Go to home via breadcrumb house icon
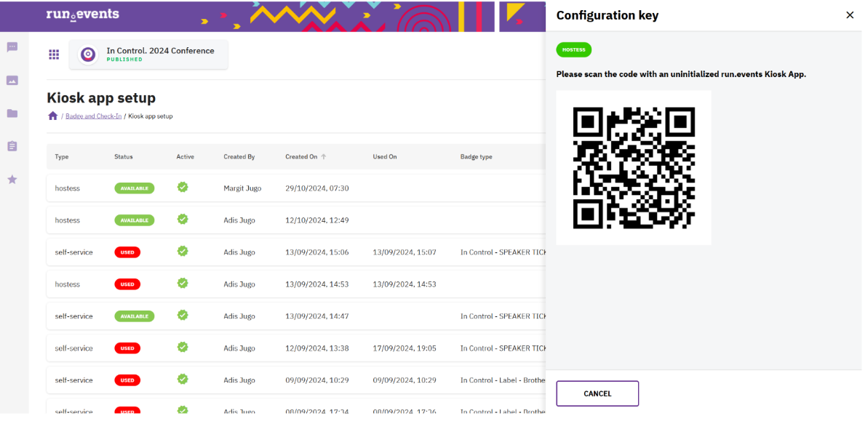This screenshot has width=868, height=448. pyautogui.click(x=52, y=116)
